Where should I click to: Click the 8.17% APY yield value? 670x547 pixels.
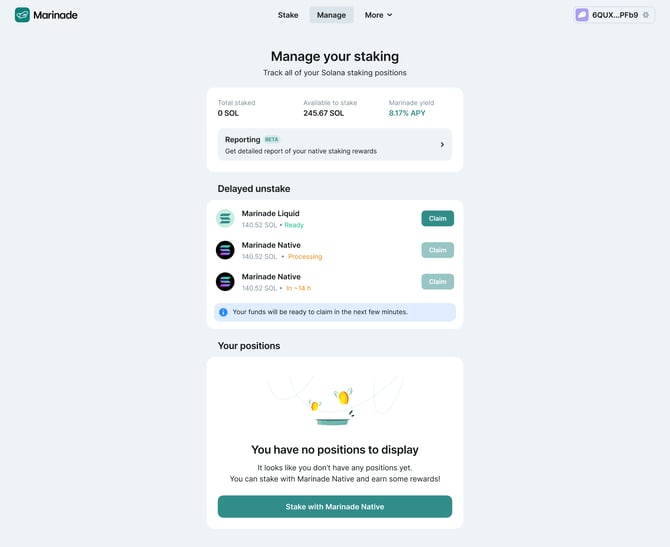click(x=407, y=113)
